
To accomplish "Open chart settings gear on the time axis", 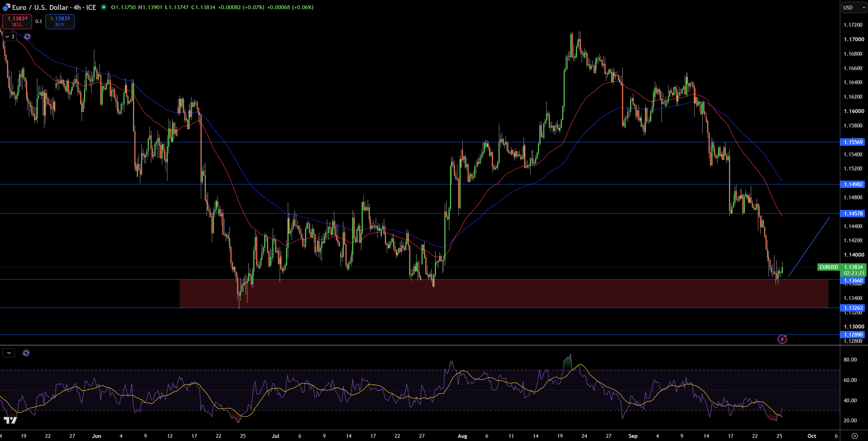I will (855, 436).
